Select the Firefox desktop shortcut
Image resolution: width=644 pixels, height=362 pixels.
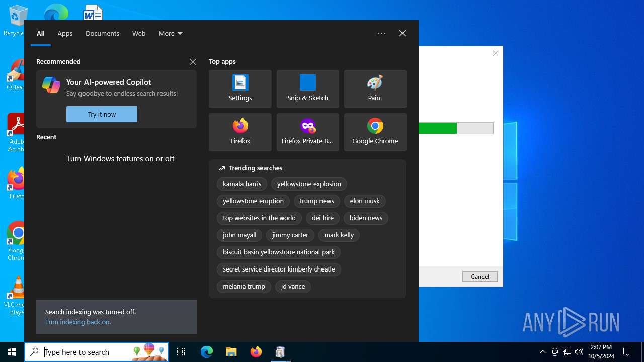point(15,183)
